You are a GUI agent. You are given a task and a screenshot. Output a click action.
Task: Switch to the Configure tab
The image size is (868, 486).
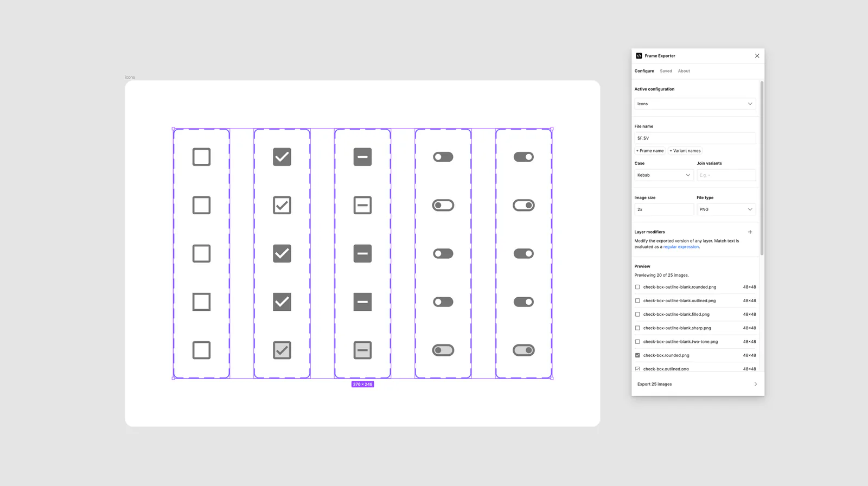pos(644,71)
